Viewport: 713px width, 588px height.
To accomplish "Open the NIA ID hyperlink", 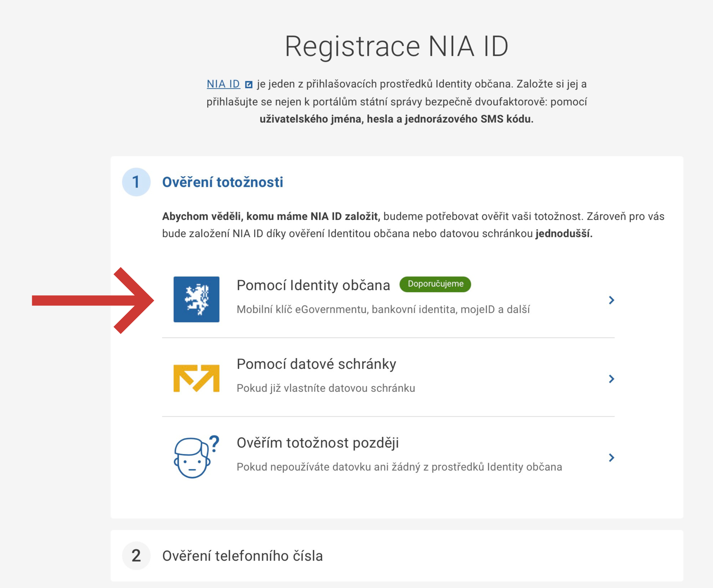I will 223,84.
